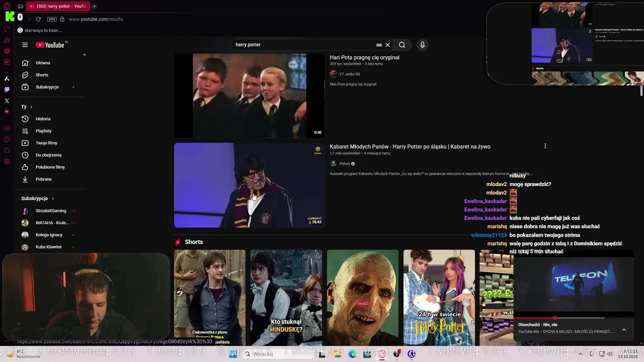Screen dimensions: 644x362
Task: Open WATAHA - Krule channel subscription
Action: coord(52,223)
